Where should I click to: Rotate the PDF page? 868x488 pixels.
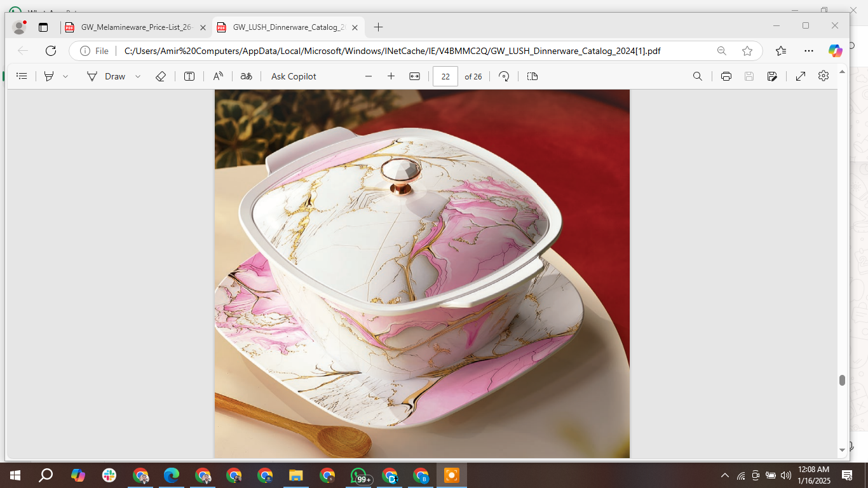point(504,76)
